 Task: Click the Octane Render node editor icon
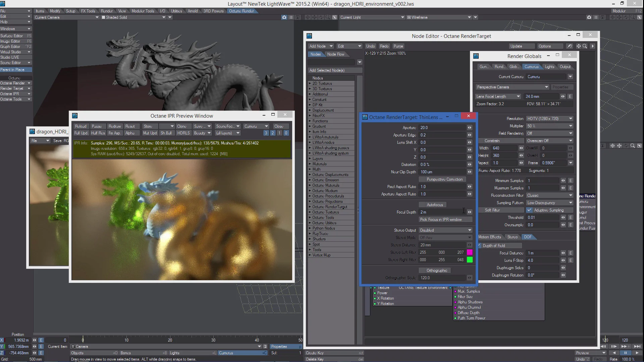click(309, 36)
